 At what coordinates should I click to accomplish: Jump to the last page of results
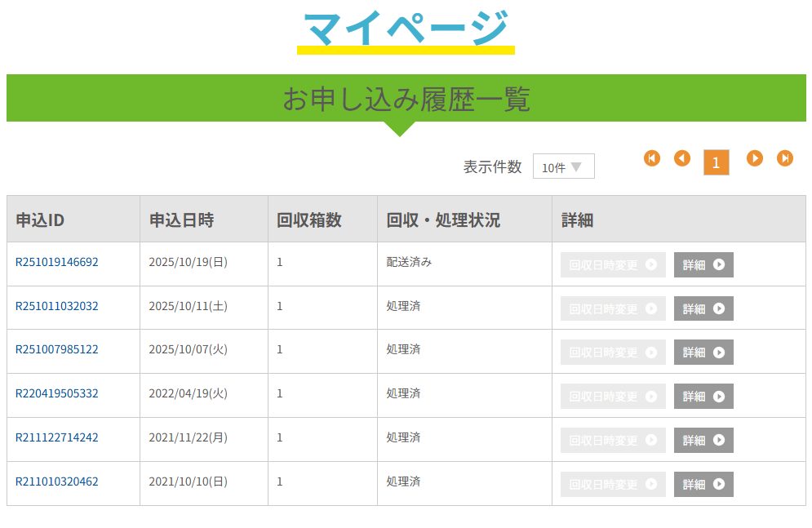(785, 158)
